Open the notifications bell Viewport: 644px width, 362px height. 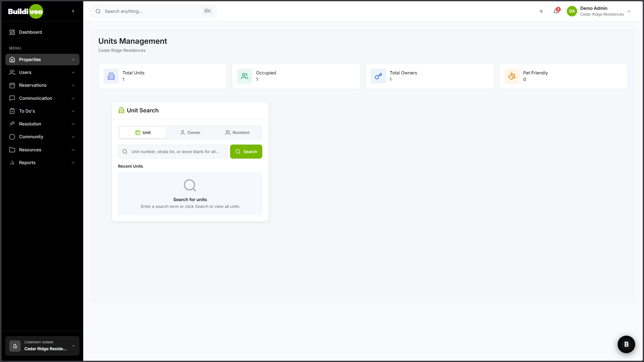pyautogui.click(x=556, y=11)
